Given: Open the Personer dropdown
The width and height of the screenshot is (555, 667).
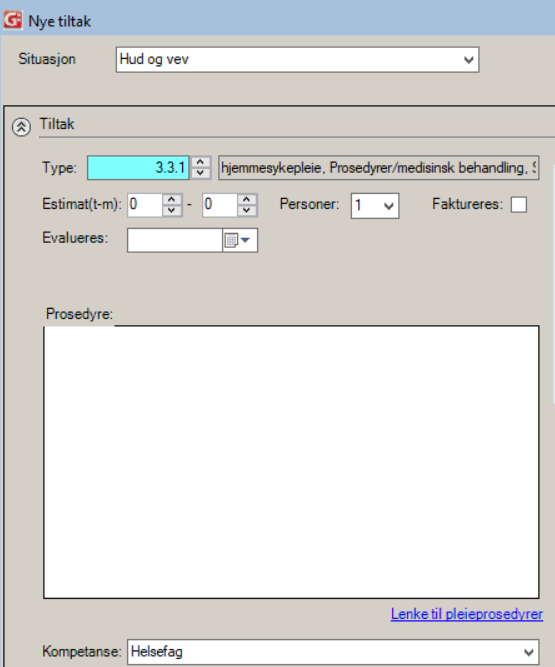Looking at the screenshot, I should 375,206.
